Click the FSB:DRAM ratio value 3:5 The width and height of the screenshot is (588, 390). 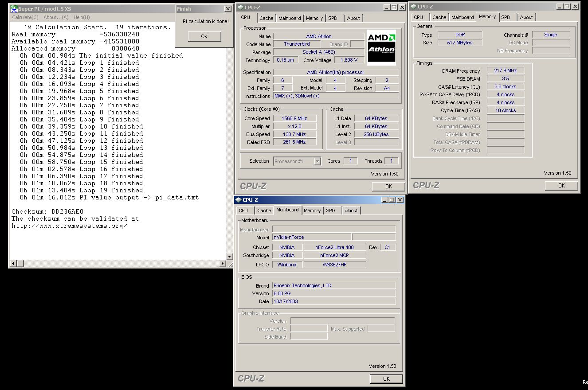click(506, 79)
